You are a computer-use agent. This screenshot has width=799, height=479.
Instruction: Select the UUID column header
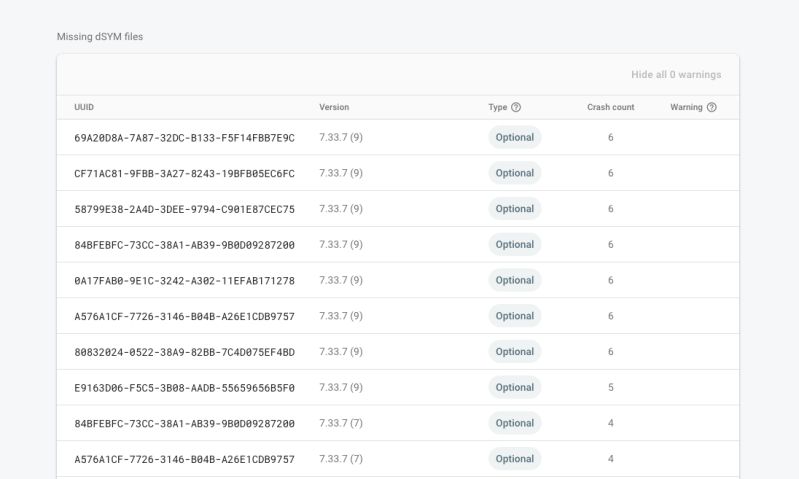84,107
